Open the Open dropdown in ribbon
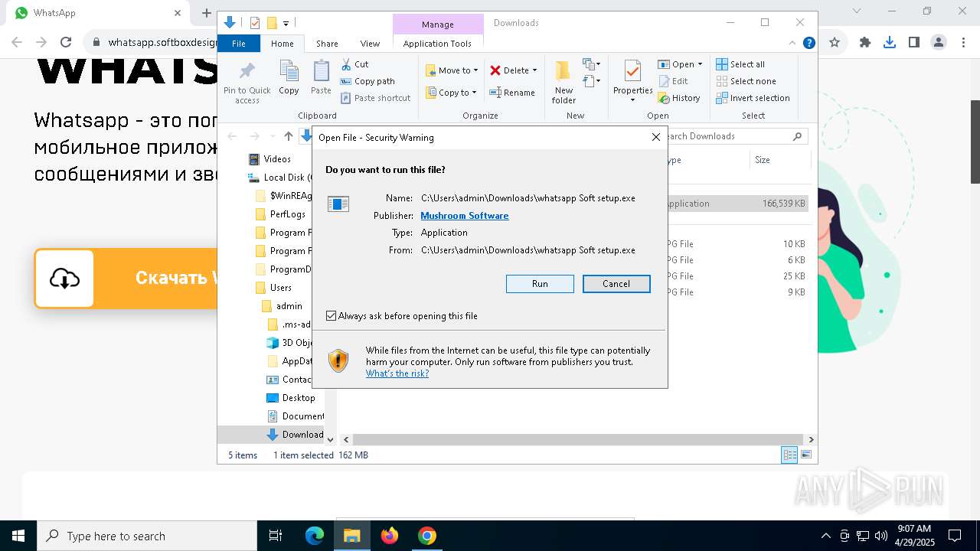This screenshot has height=551, width=980. (x=680, y=64)
